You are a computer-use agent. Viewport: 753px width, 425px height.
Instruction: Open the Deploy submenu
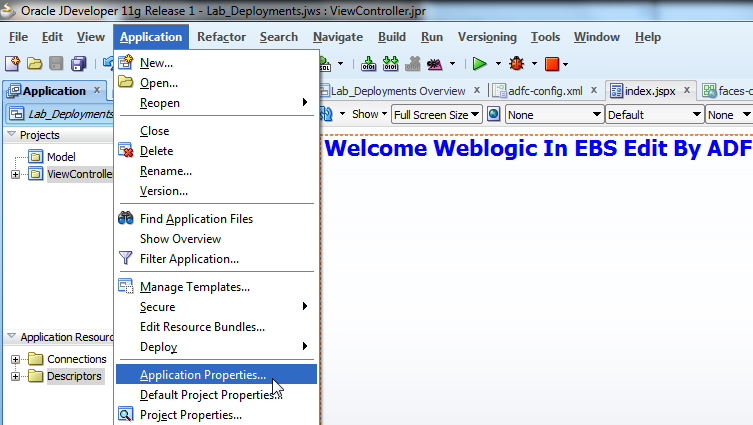pos(216,347)
